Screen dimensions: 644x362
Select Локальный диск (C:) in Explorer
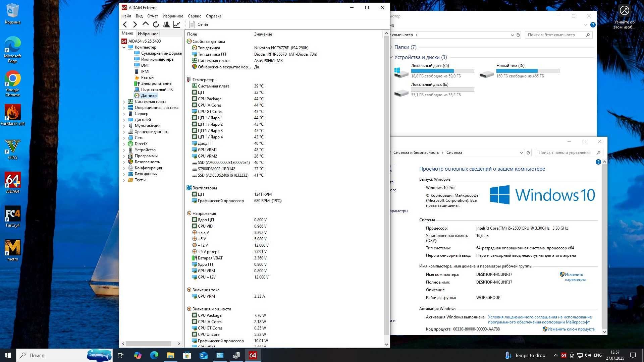(x=434, y=71)
